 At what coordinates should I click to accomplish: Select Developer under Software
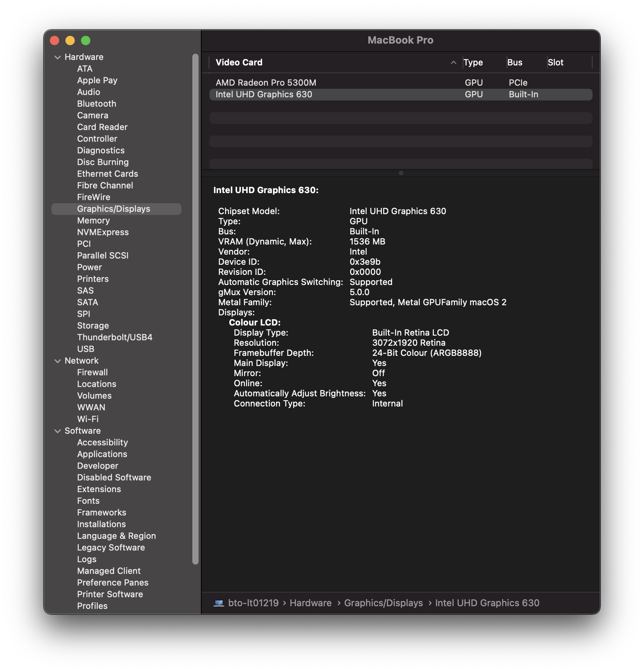pyautogui.click(x=97, y=466)
